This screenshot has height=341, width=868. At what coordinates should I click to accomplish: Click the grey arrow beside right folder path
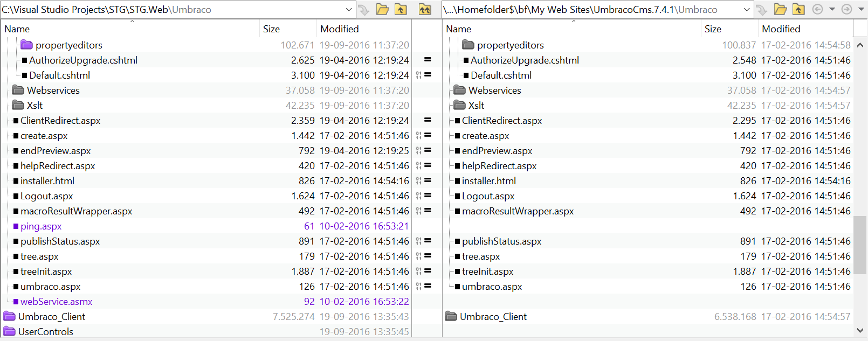point(761,9)
